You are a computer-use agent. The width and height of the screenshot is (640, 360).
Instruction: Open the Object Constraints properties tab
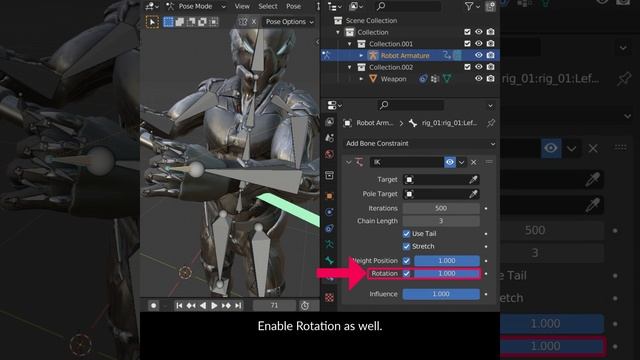(x=329, y=228)
